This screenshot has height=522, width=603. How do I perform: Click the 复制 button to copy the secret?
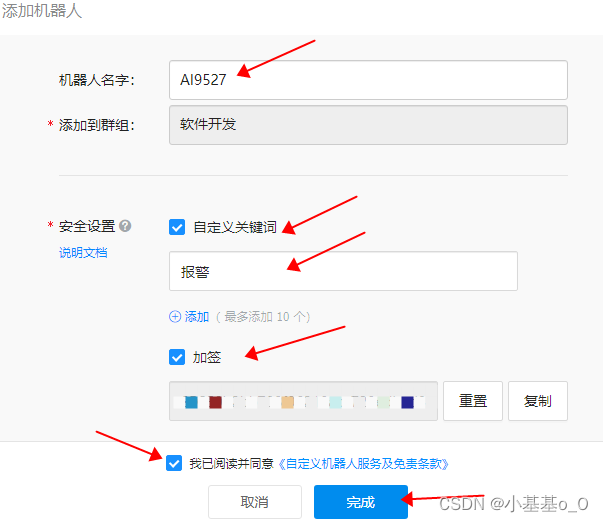[538, 401]
